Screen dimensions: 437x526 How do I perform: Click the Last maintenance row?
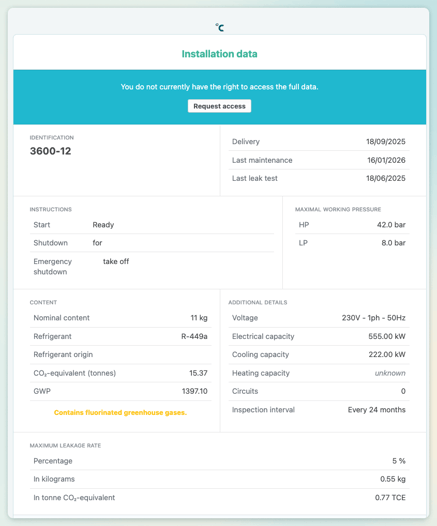point(319,160)
